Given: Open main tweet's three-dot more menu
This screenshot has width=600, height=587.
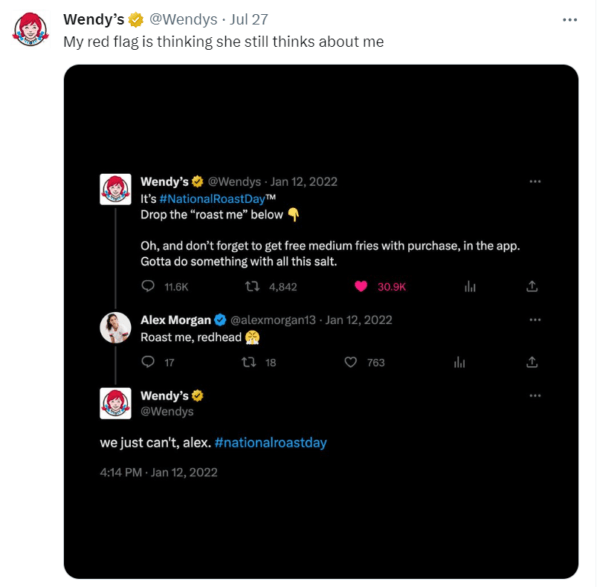Looking at the screenshot, I should (x=570, y=19).
